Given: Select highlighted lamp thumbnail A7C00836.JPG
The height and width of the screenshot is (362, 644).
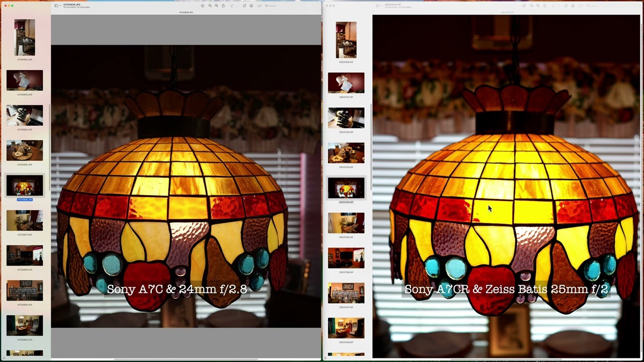Looking at the screenshot, I should (x=25, y=186).
